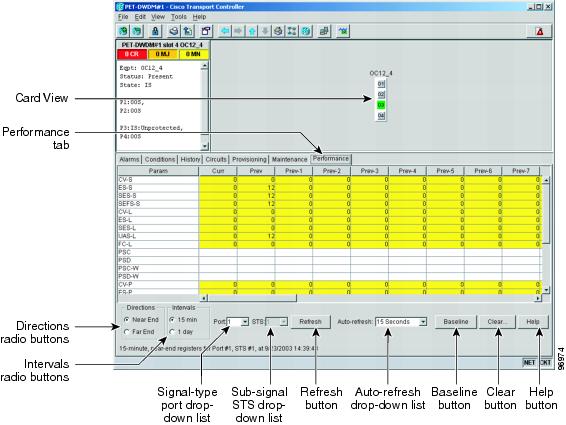The width and height of the screenshot is (566, 425).
Task: Choose the 15 min interval radio button
Action: pos(172,320)
